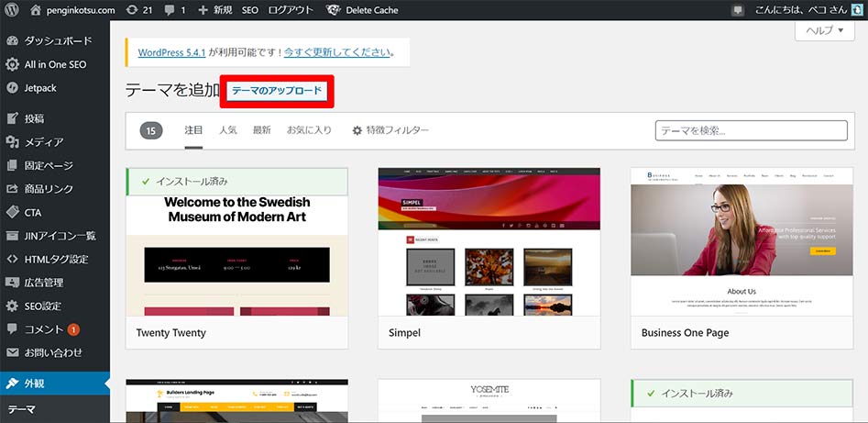Click the Business One Page theme name
The width and height of the screenshot is (868, 423).
point(685,333)
